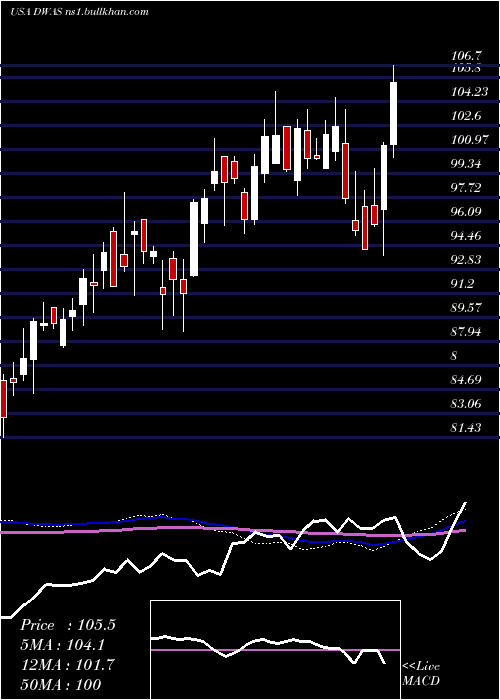Select the 87.94 price axis label
The height and width of the screenshot is (700, 500).
click(466, 332)
